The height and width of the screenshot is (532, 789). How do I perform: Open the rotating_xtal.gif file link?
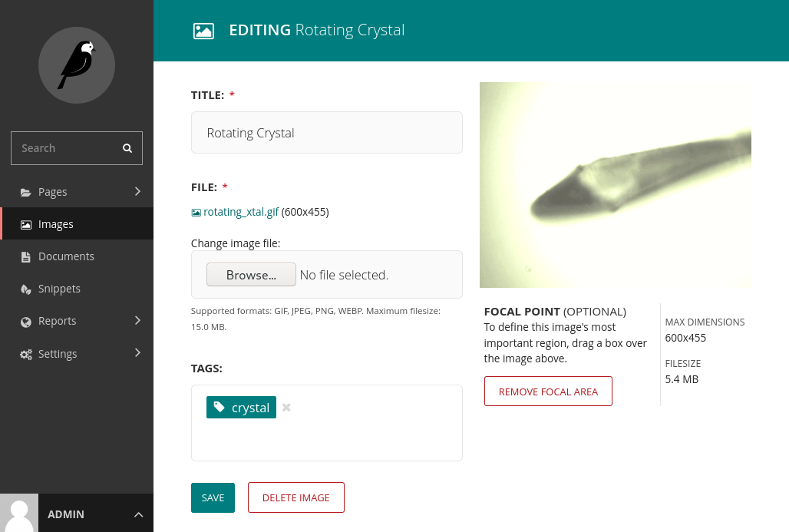point(241,212)
